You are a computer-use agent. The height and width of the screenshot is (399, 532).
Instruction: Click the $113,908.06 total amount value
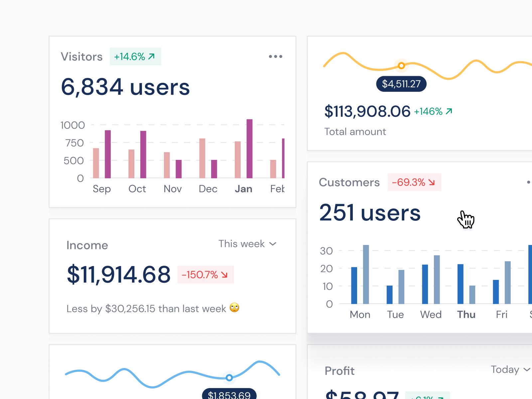click(x=367, y=111)
